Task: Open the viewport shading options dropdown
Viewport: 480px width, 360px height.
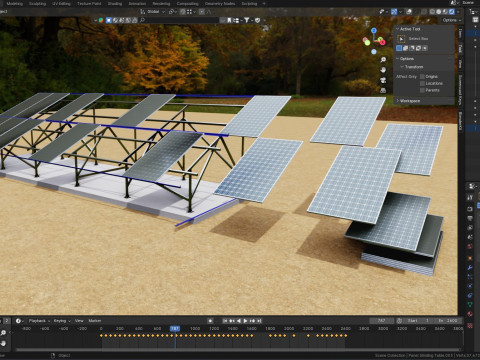Action: (458, 12)
